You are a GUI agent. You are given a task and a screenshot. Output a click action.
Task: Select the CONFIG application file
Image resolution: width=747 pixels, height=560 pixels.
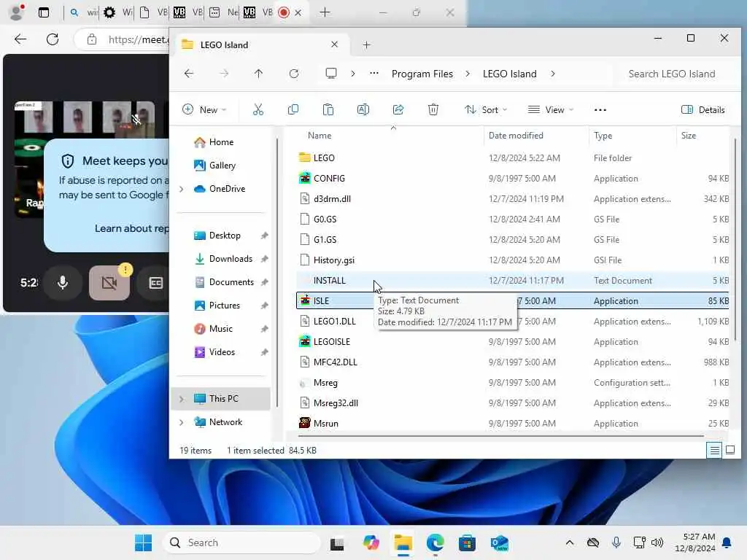click(x=512, y=178)
